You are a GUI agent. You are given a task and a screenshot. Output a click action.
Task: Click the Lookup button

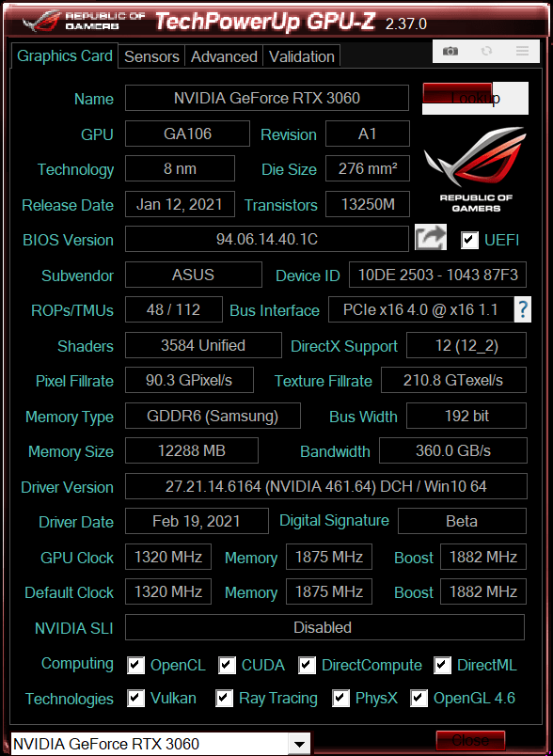coord(475,98)
